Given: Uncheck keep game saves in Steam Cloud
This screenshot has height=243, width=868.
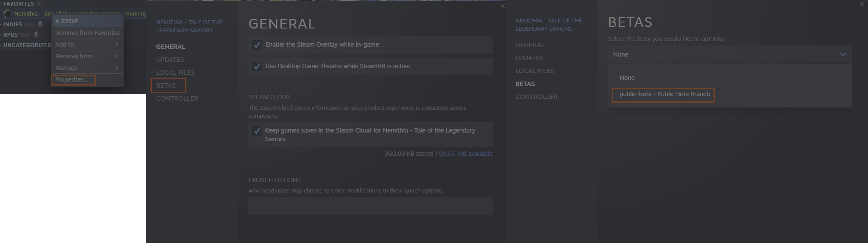Looking at the screenshot, I should [x=257, y=131].
